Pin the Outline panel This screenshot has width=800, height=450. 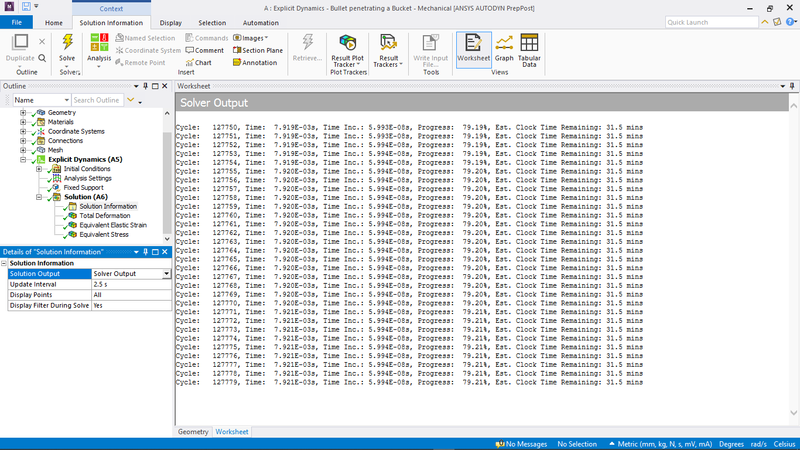[x=145, y=86]
